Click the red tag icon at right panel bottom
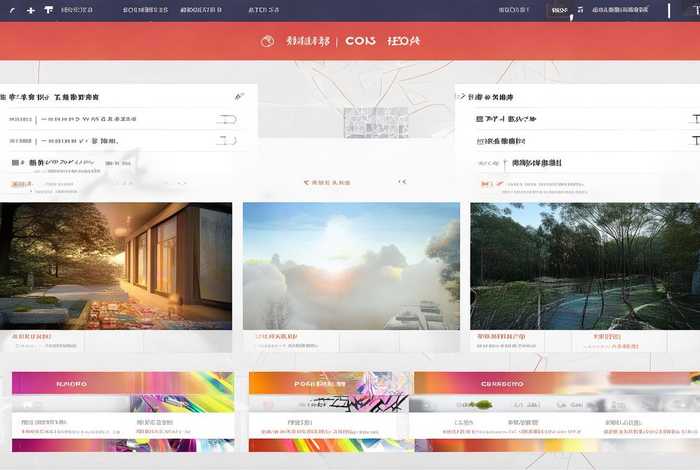The height and width of the screenshot is (470, 700). pyautogui.click(x=485, y=184)
